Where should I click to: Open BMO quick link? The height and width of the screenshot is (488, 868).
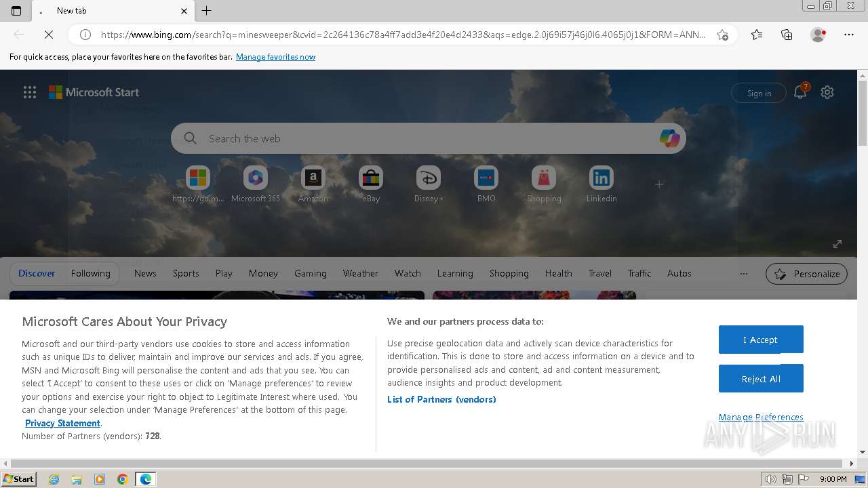[x=486, y=184]
